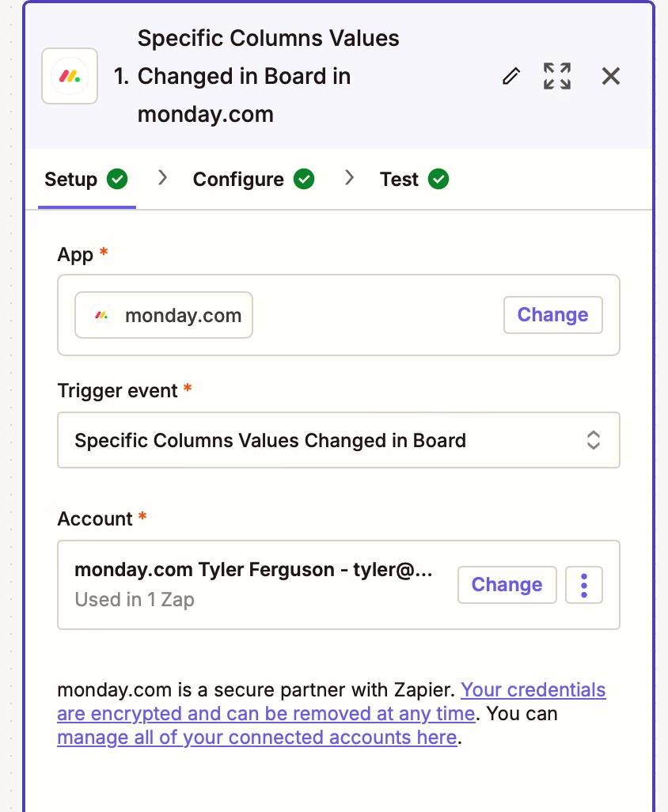Click the Trigger event up-down arrows
The width and height of the screenshot is (668, 812).
tap(594, 440)
